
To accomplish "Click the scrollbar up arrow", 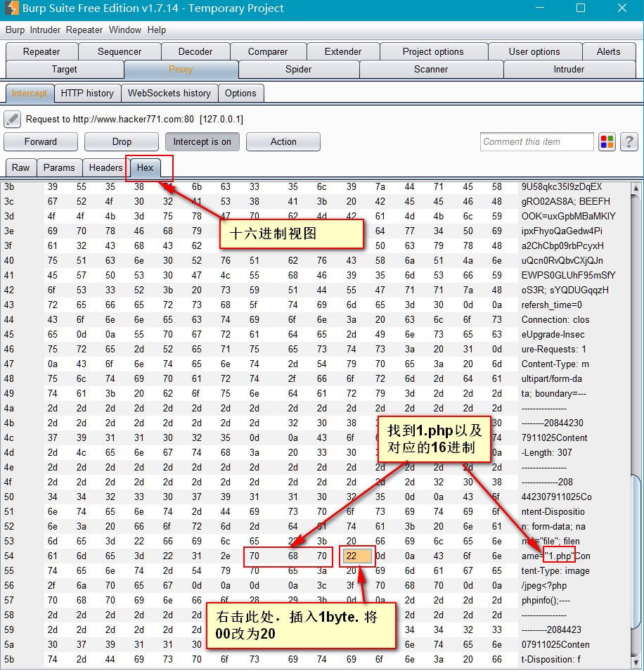I will [x=636, y=188].
